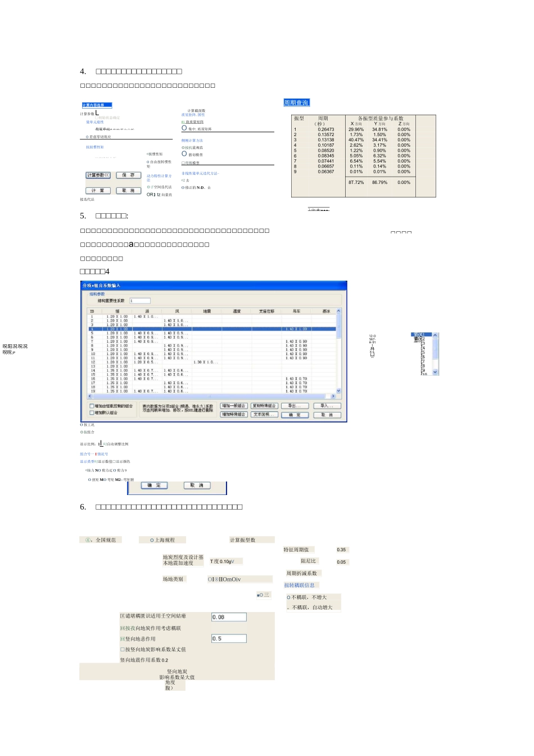Click the 增加特殊组合 button
The height and width of the screenshot is (756, 534).
click(x=233, y=415)
